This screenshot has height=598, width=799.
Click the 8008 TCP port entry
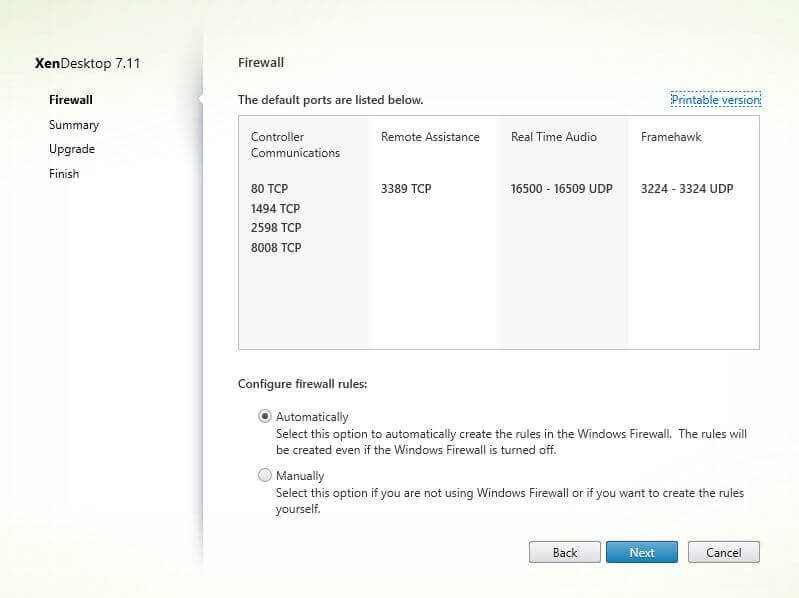[x=276, y=248]
